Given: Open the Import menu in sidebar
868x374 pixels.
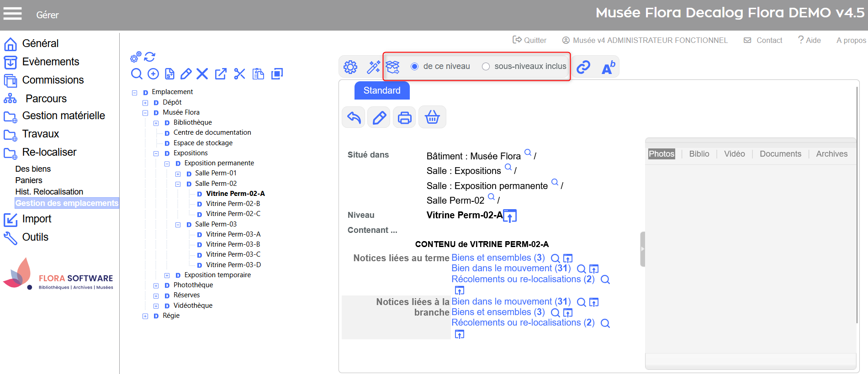Looking at the screenshot, I should point(37,219).
